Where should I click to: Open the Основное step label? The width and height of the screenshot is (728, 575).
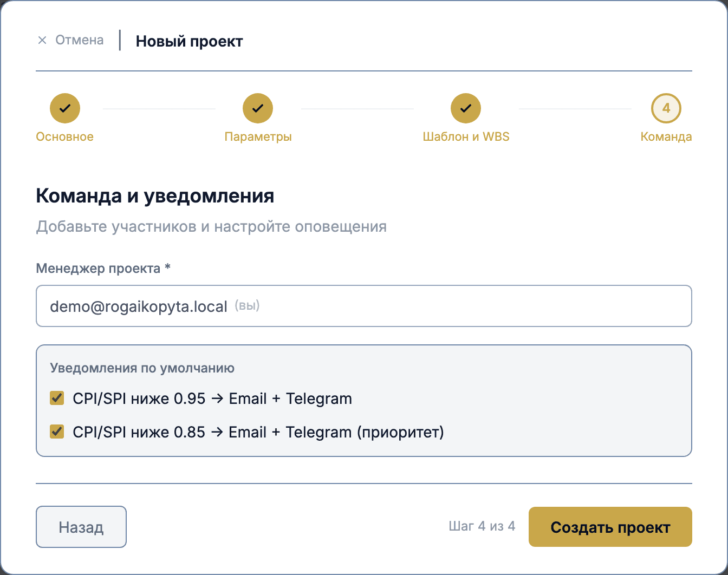pyautogui.click(x=65, y=136)
